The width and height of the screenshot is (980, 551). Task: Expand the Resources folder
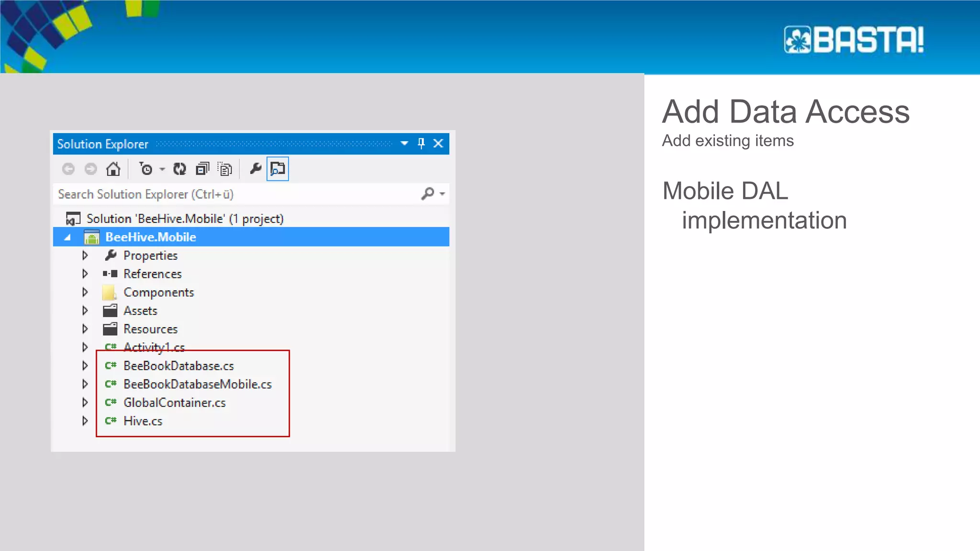coord(85,329)
